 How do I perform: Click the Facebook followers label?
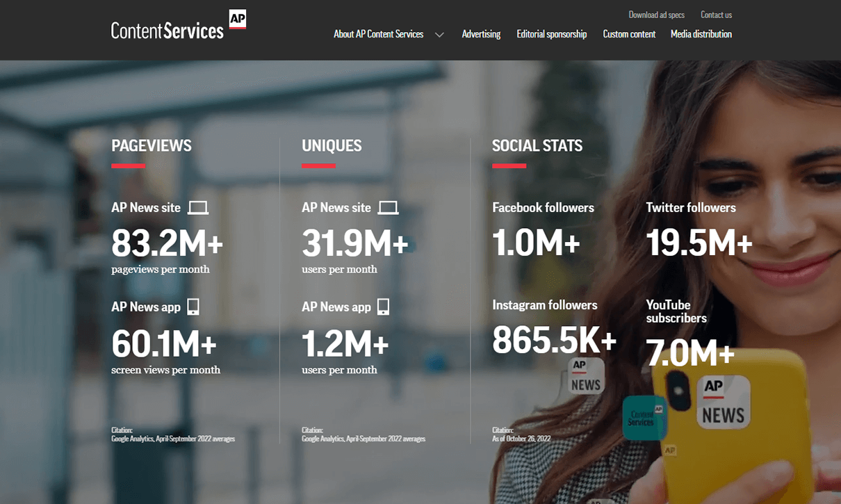[544, 208]
